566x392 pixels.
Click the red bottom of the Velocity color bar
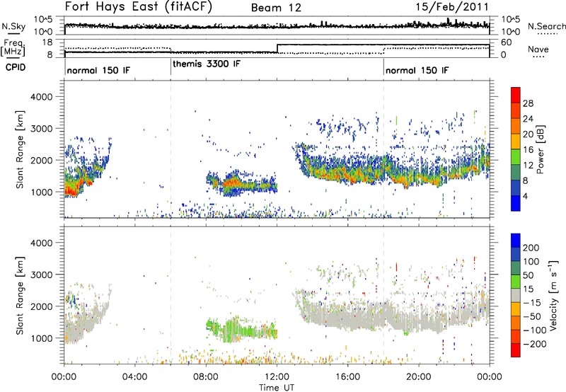pyautogui.click(x=516, y=350)
